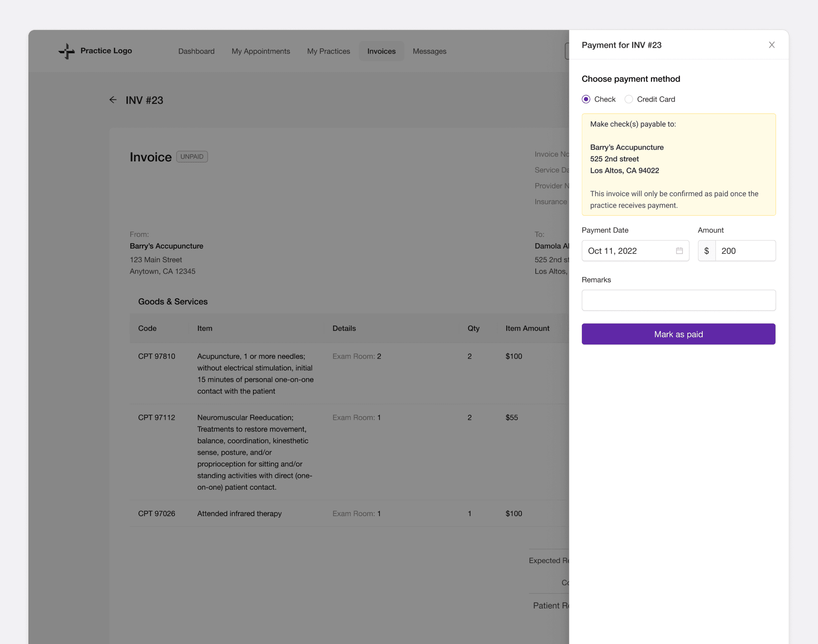Go back using the arrow beside INV #23
The height and width of the screenshot is (644, 818).
(113, 100)
